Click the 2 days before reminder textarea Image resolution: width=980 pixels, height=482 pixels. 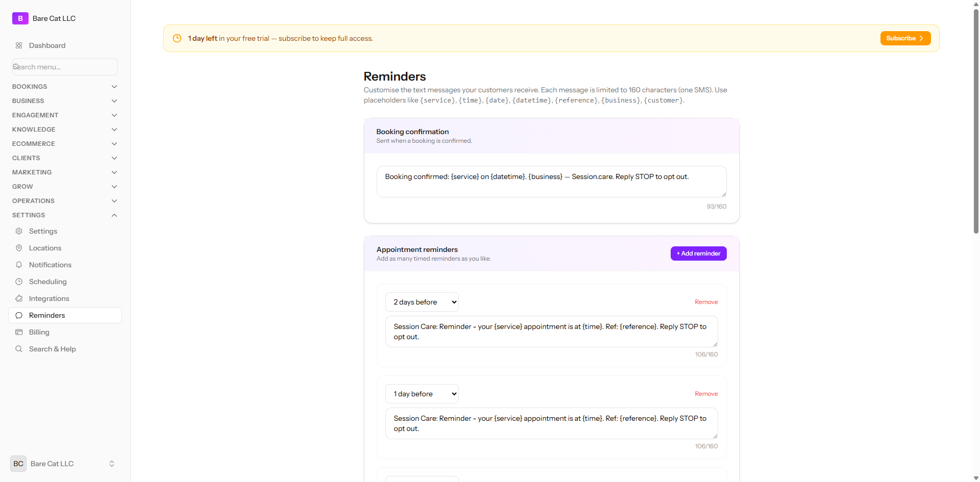pyautogui.click(x=551, y=332)
